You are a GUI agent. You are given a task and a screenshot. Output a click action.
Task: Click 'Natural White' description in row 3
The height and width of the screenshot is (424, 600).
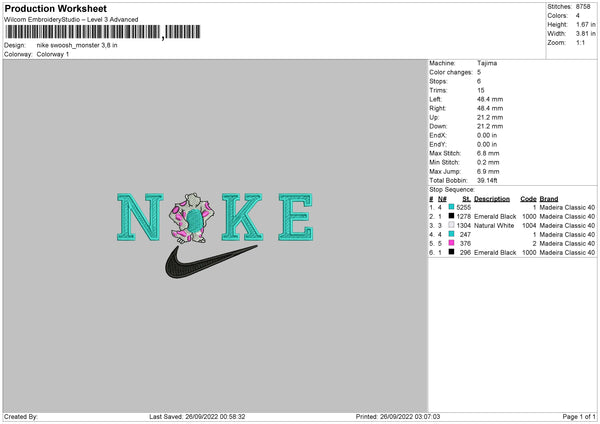tap(494, 225)
